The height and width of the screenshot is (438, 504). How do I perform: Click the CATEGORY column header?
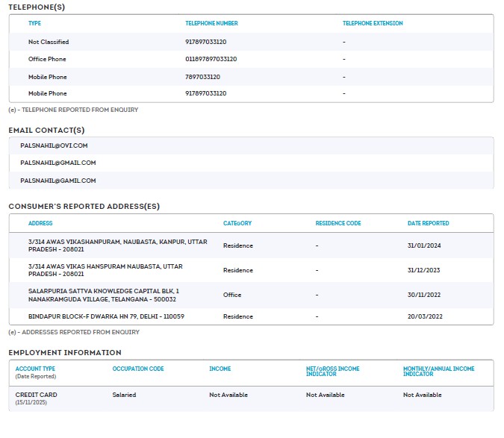click(x=237, y=223)
